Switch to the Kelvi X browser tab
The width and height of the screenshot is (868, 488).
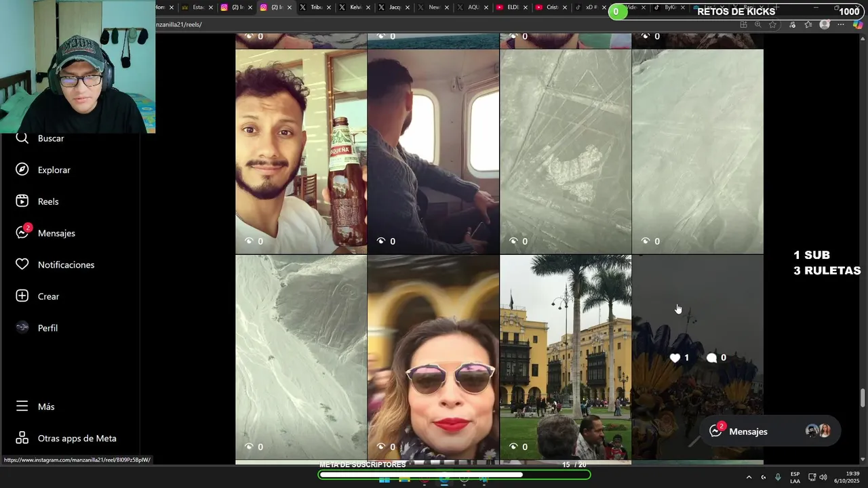point(355,7)
